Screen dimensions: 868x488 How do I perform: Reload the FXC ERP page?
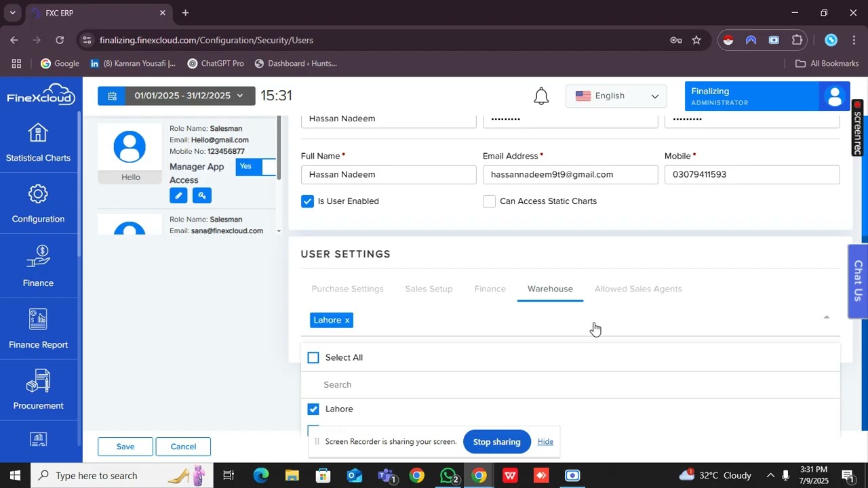pyautogui.click(x=60, y=40)
